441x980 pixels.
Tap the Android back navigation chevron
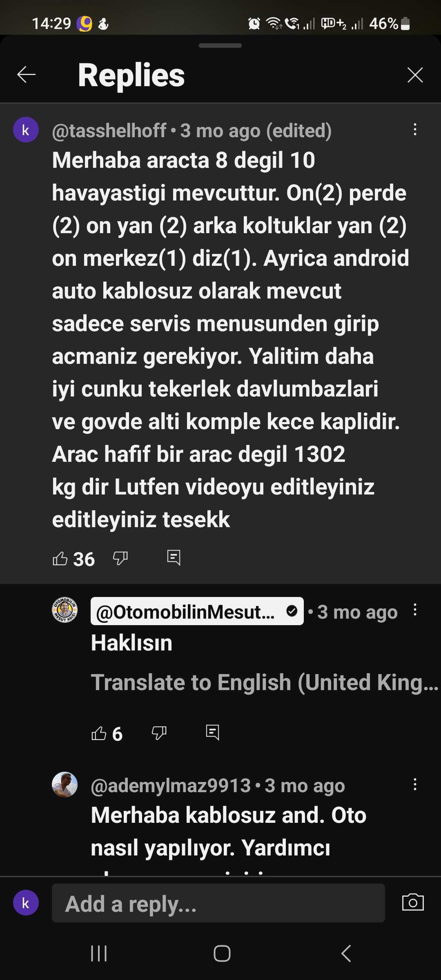click(345, 953)
